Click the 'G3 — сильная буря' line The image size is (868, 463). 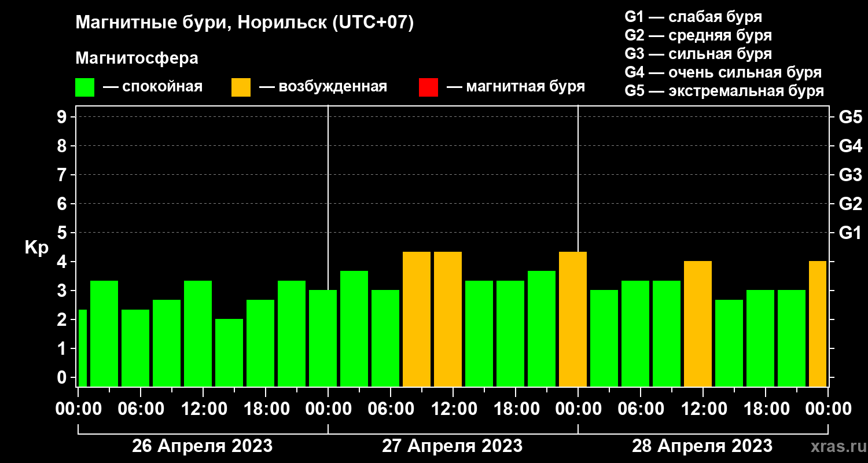(698, 54)
